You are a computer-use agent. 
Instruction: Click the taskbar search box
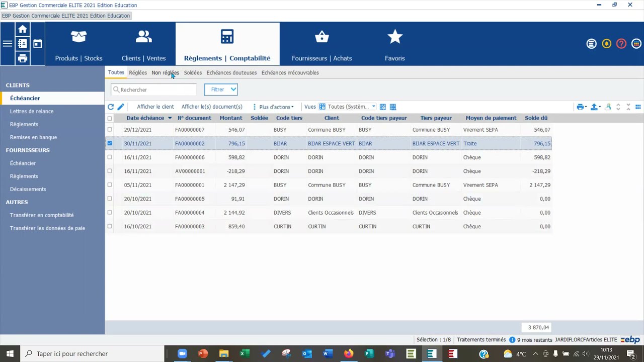(x=92, y=354)
